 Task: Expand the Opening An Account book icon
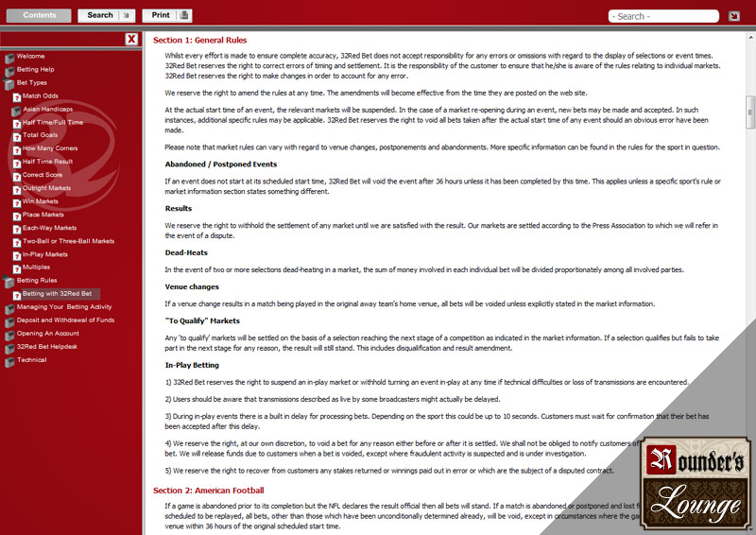(x=9, y=336)
